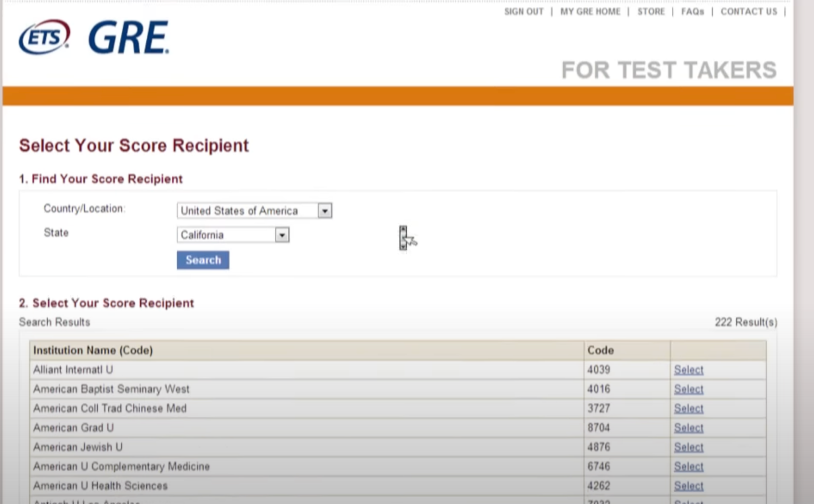This screenshot has width=814, height=504.
Task: Go to My GRE Home
Action: 590,12
